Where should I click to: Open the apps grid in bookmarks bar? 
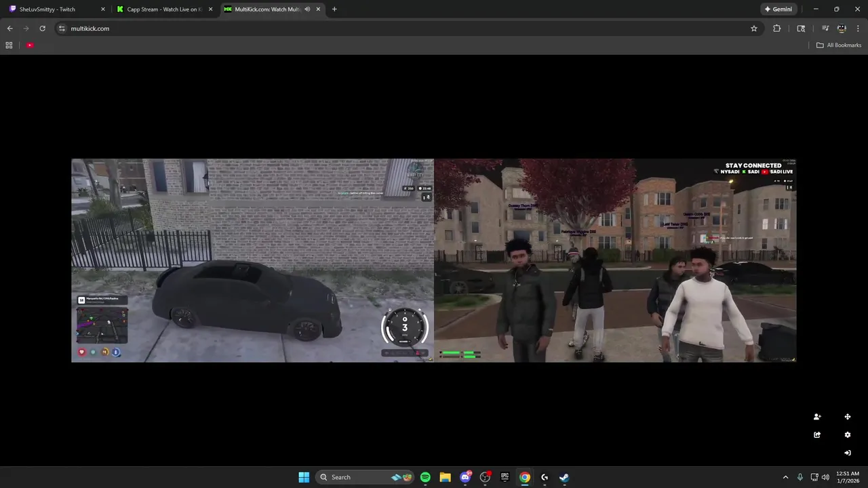coord(9,45)
